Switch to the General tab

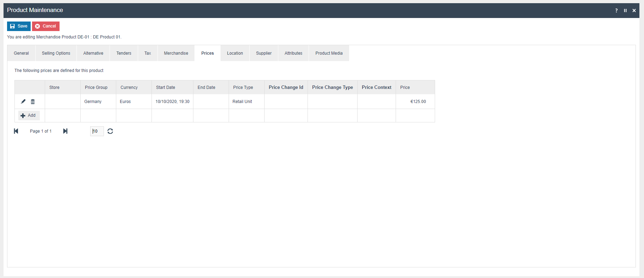coord(21,53)
